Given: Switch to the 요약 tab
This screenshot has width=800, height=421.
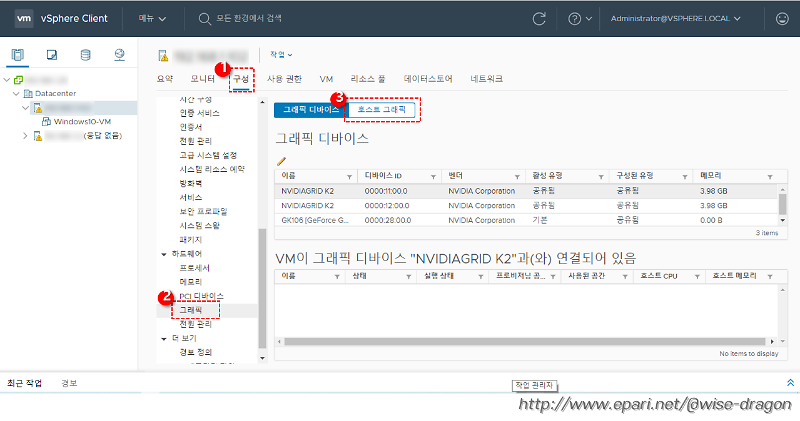Looking at the screenshot, I should point(165,79).
